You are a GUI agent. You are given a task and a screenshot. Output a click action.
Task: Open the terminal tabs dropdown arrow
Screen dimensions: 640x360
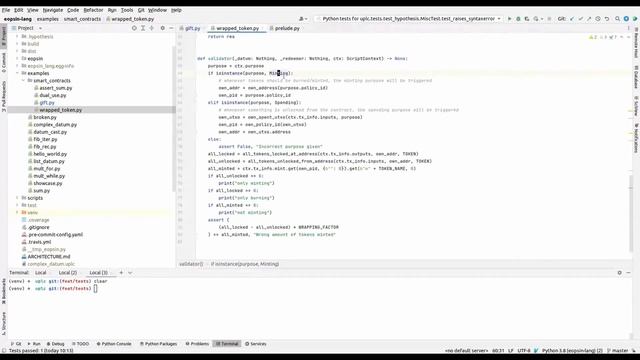(x=130, y=273)
